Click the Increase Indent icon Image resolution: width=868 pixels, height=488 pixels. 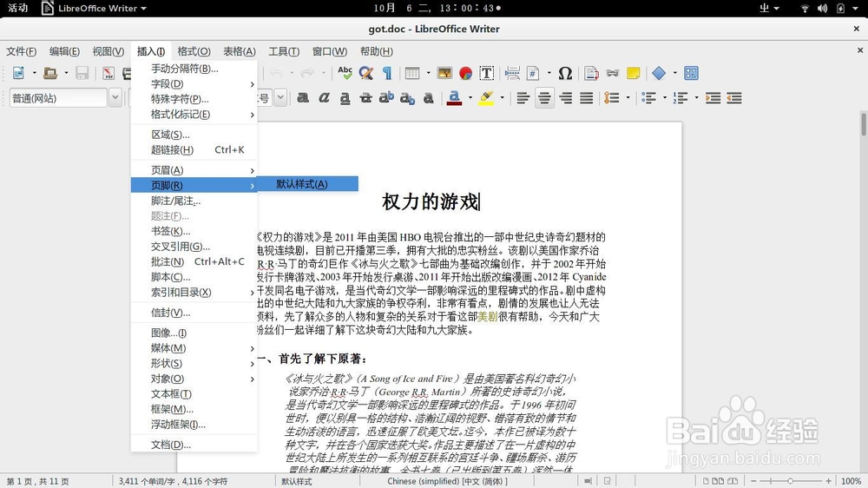tap(713, 98)
